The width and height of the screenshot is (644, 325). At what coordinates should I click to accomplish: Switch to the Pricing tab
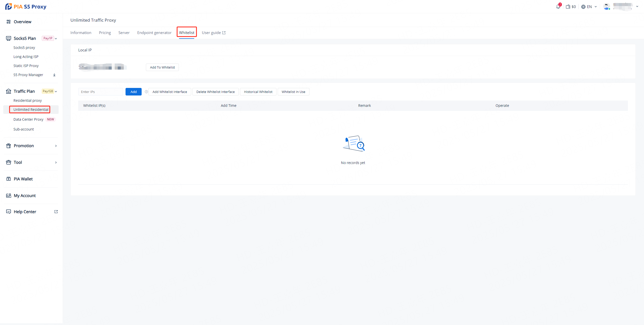105,33
